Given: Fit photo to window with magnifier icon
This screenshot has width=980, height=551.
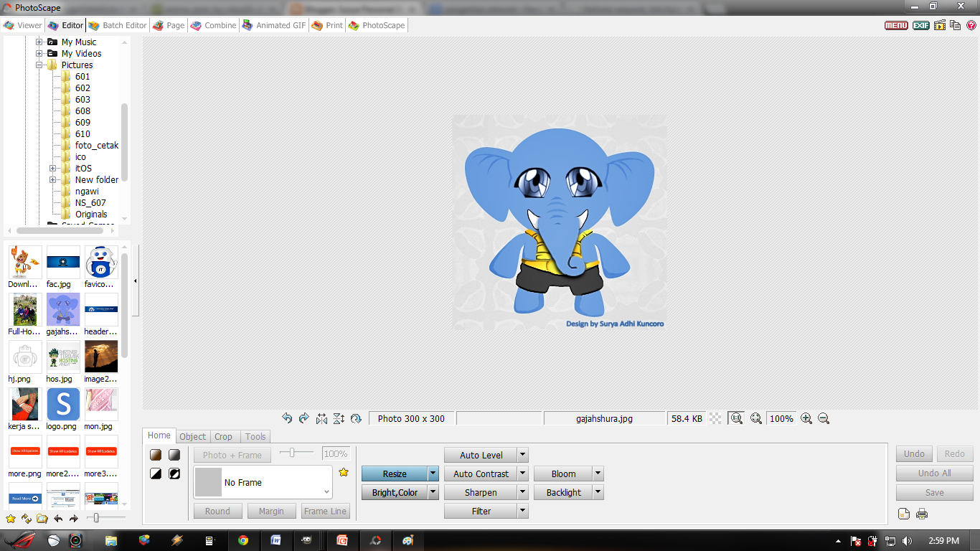Looking at the screenshot, I should click(756, 418).
